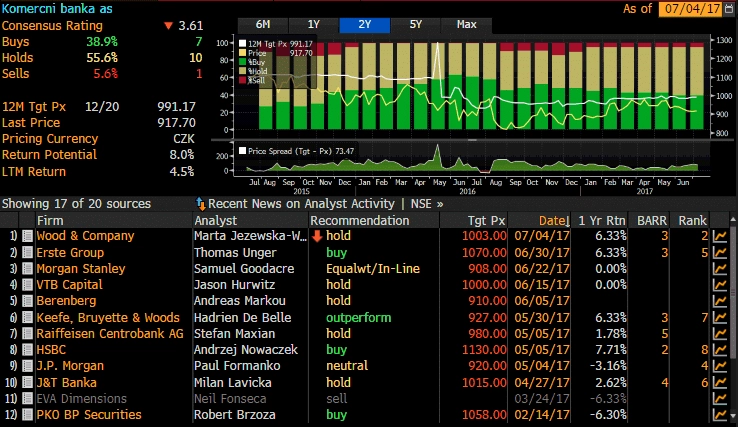Select analyst name Thomas Unger

pos(235,252)
